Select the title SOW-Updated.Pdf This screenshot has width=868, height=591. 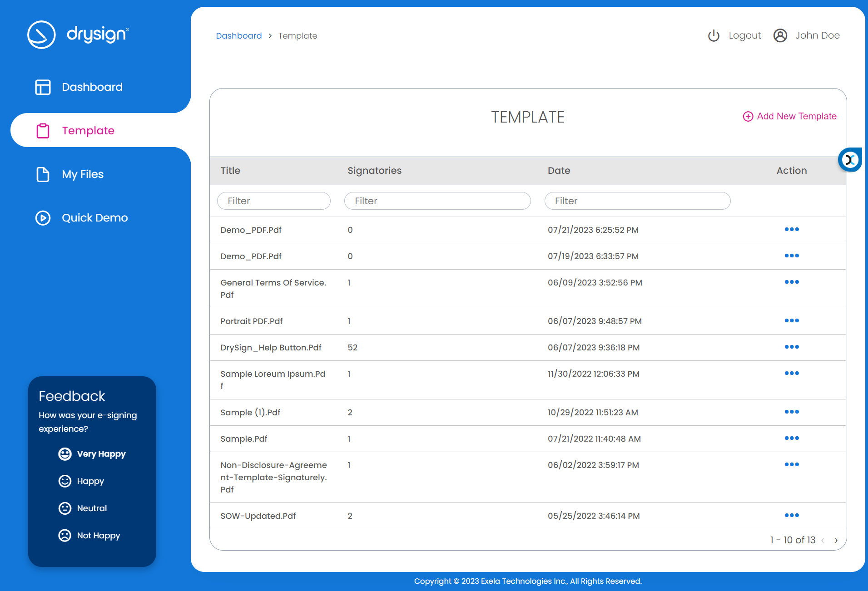pos(258,516)
